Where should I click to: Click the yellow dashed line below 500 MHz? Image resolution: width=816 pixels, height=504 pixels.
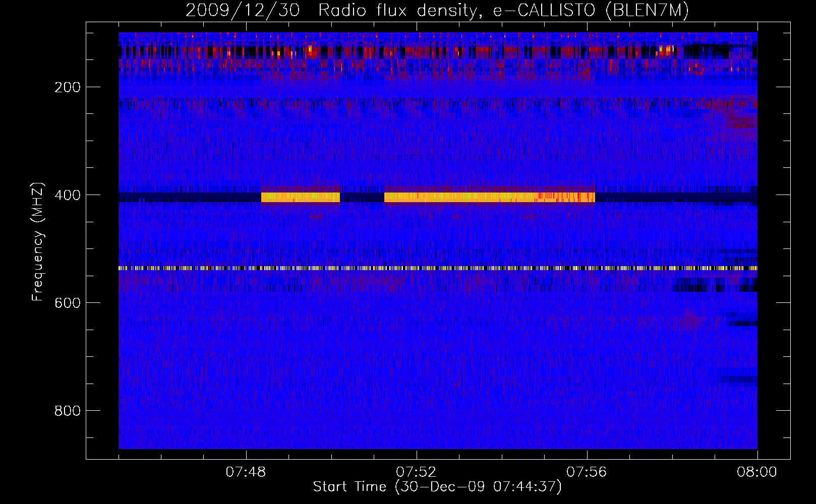click(438, 268)
